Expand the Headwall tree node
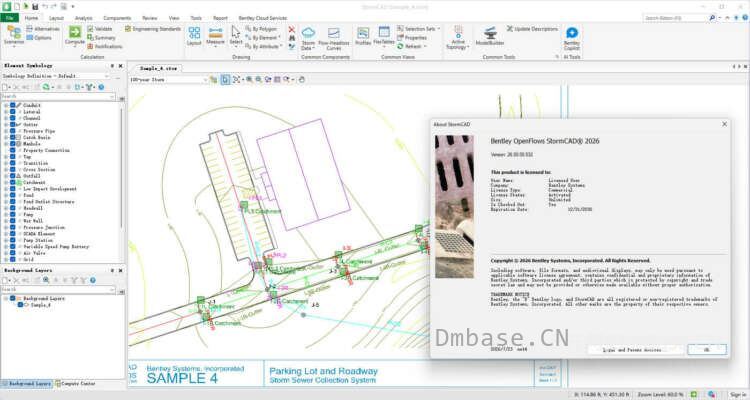The width and height of the screenshot is (750, 400). click(6, 208)
